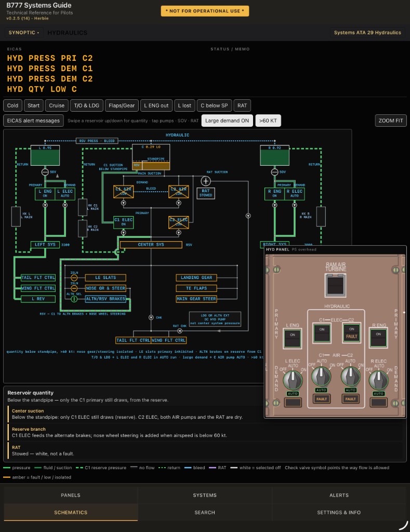Viewport: 410px width, 532px height.
Task: Turn the C1 AIR demand selector knob
Action: (321, 377)
